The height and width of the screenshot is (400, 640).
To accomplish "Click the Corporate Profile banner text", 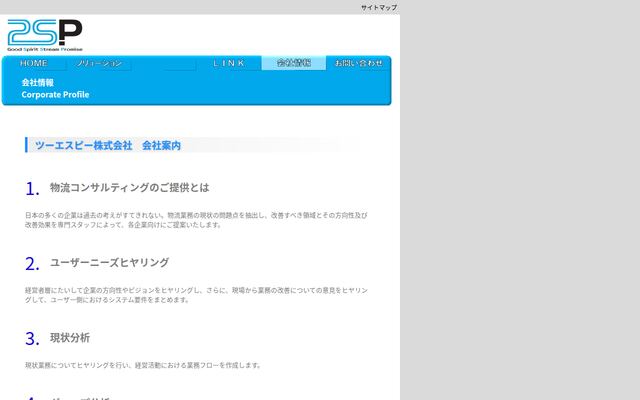I will [55, 94].
